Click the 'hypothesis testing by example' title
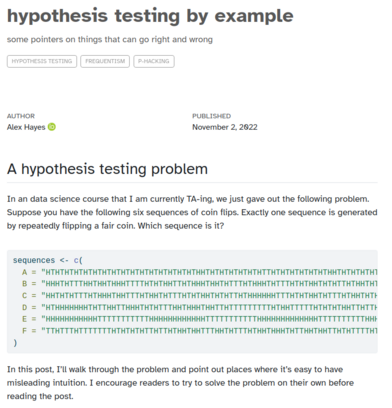 point(150,16)
